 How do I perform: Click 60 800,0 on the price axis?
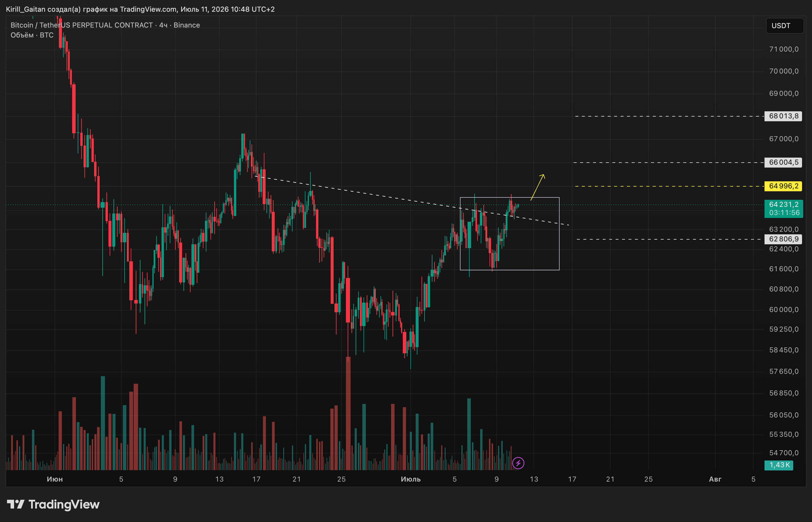tap(784, 289)
